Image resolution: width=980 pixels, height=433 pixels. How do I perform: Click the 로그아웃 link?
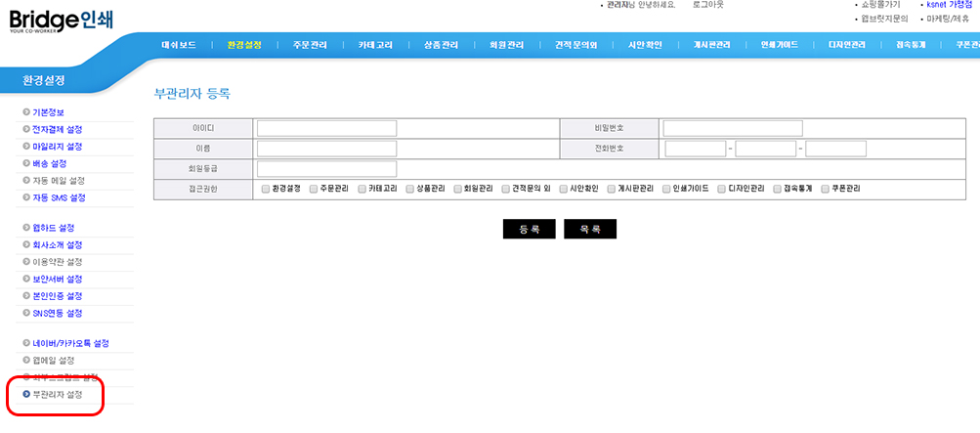point(707,4)
